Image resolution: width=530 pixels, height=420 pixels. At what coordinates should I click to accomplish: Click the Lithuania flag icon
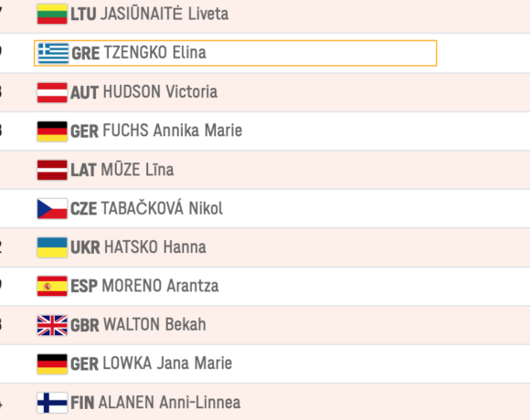tap(52, 15)
